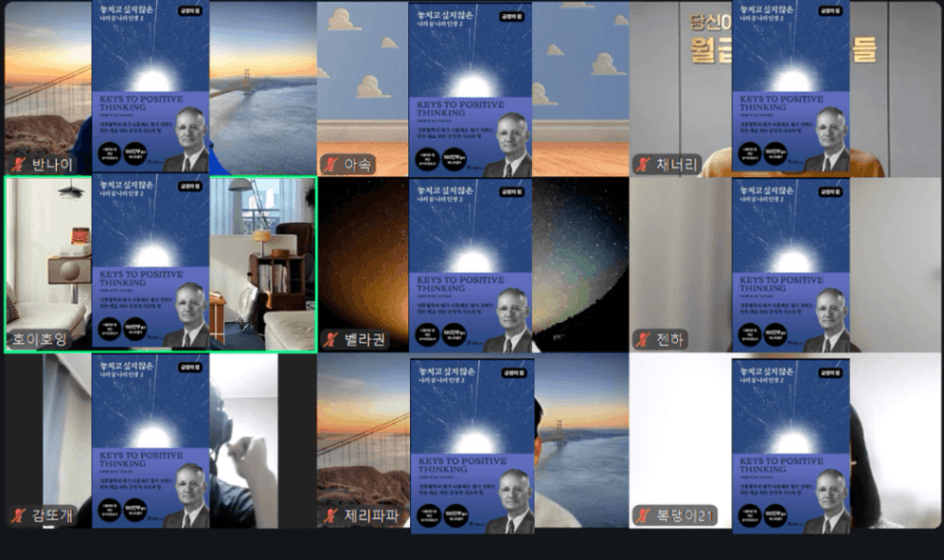Click muted microphone icon beside 아속

[331, 164]
